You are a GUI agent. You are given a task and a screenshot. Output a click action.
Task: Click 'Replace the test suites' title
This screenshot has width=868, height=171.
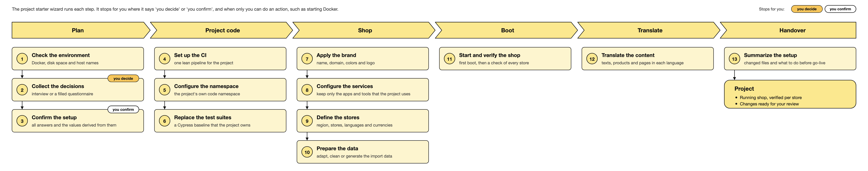coord(203,118)
